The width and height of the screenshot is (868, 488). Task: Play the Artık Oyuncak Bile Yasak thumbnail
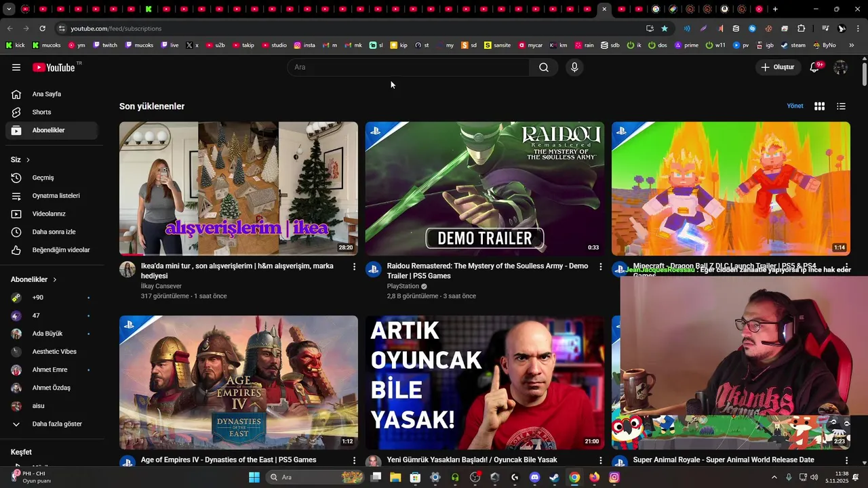pos(485,382)
